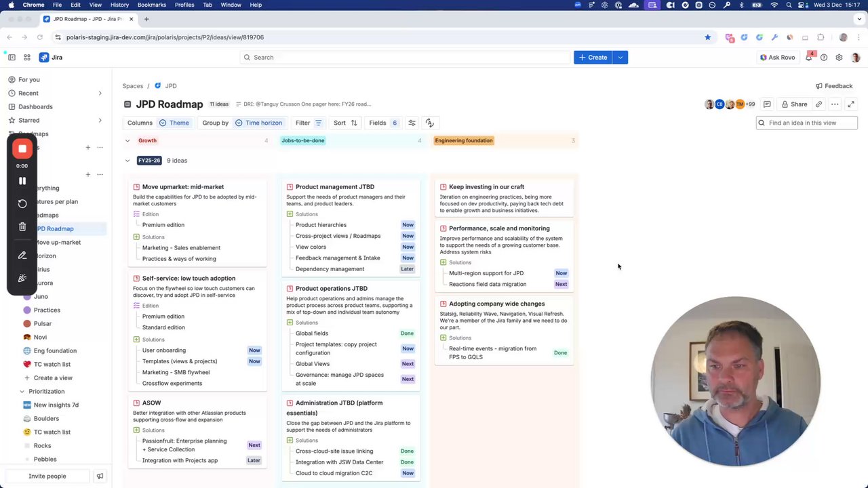Open the view more actions ellipsis

tap(835, 104)
